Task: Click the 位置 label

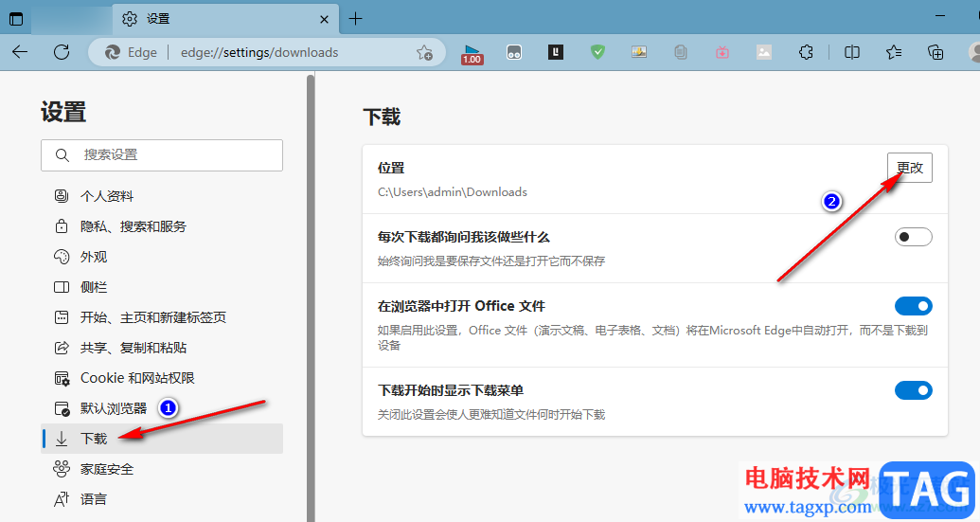Action: click(391, 169)
